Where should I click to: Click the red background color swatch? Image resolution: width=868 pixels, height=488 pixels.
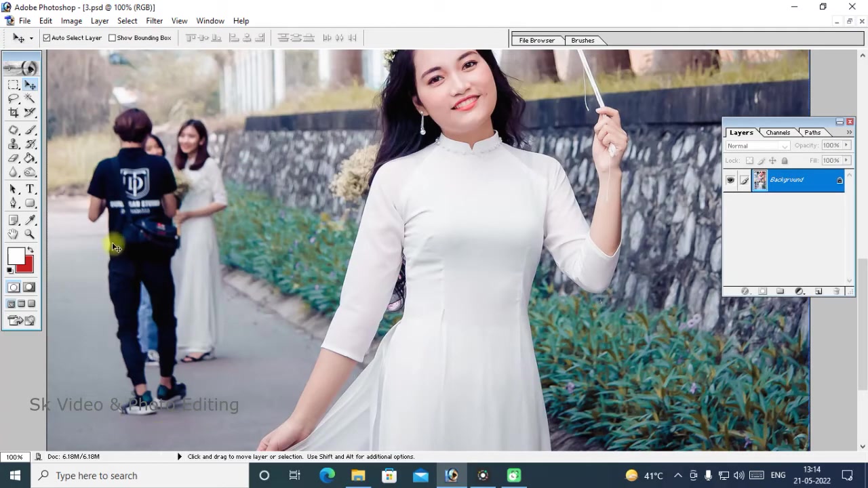point(27,266)
